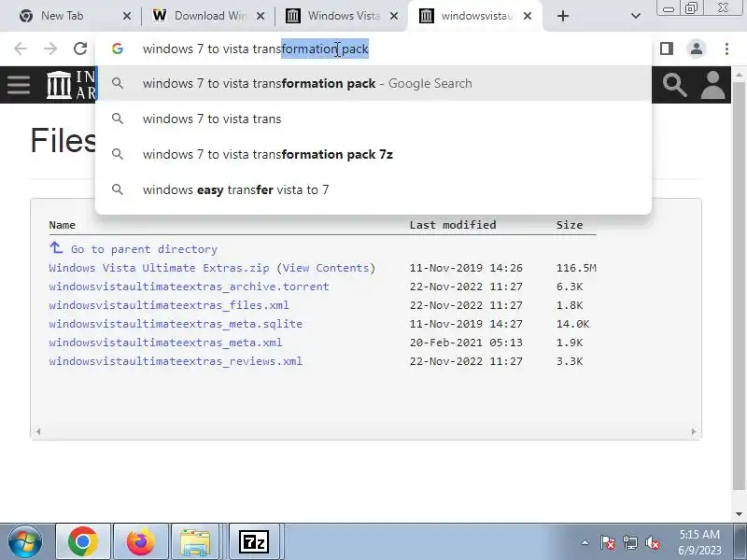Click file list right scroll arrow
Screen dimensions: 747x560
point(694,431)
